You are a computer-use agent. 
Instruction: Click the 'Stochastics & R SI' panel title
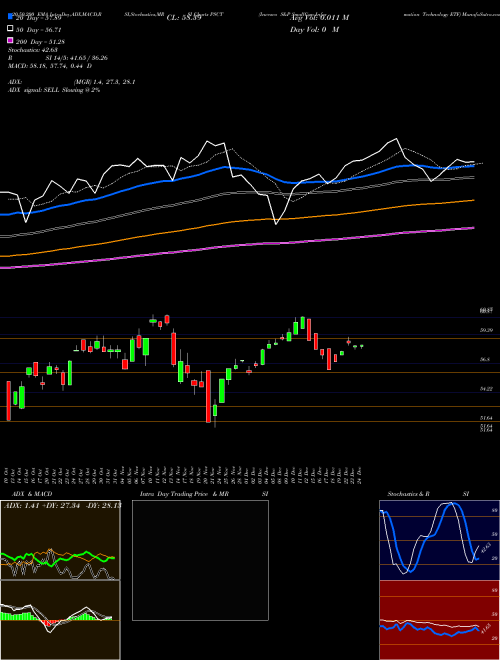pos(428,494)
